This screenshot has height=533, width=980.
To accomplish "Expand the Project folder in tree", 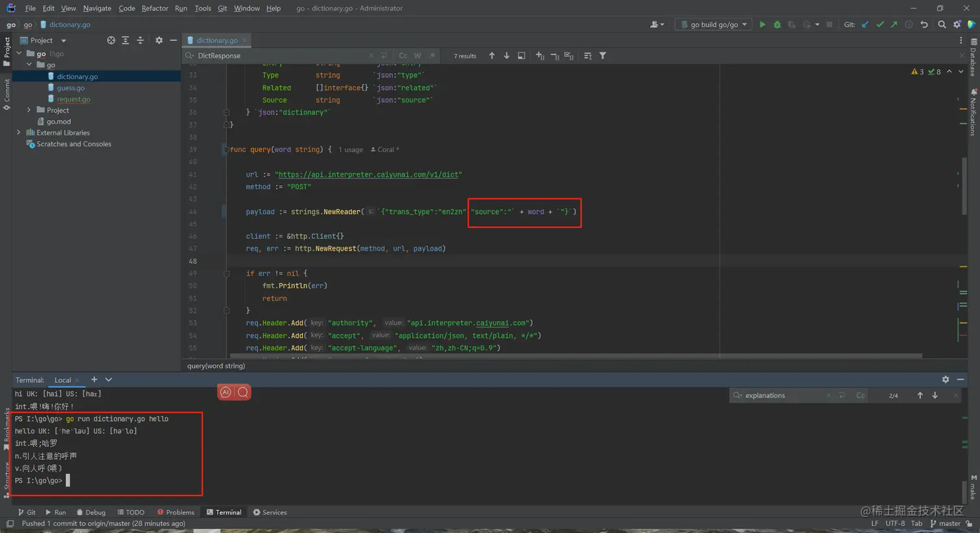I will click(29, 110).
